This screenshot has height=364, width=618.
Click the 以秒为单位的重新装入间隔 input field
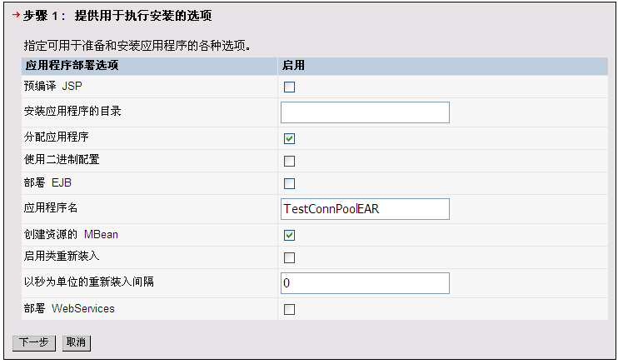[365, 283]
